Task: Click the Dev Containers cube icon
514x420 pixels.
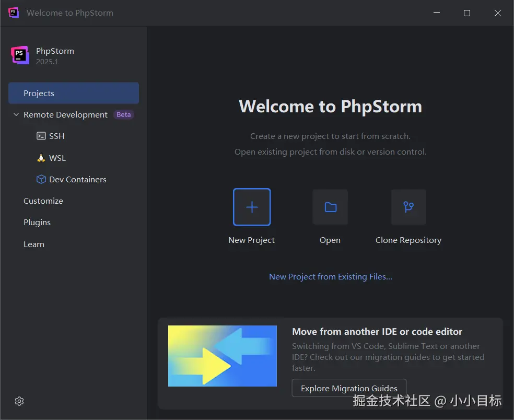Action: tap(41, 179)
